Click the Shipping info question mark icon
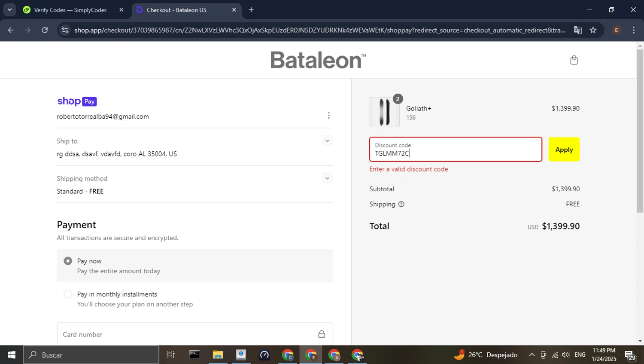 tap(401, 204)
